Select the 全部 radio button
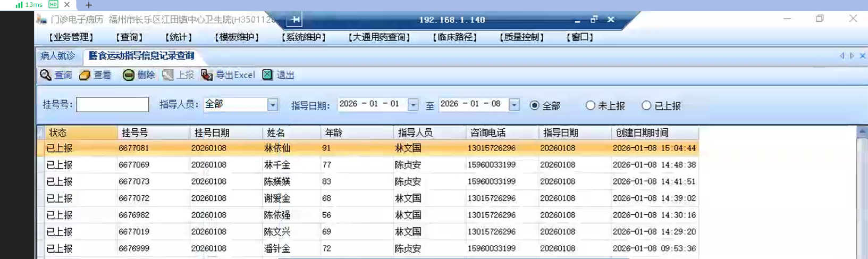868x259 pixels. click(x=535, y=105)
